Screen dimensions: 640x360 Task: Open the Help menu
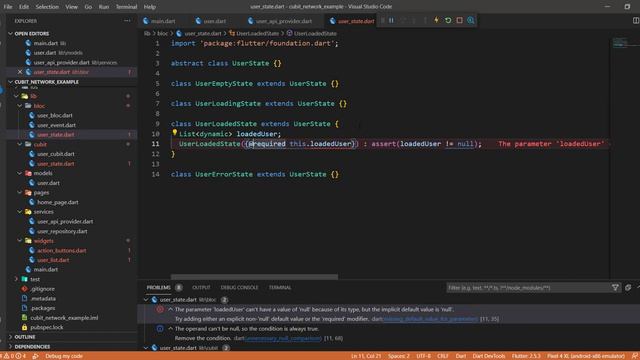pos(150,7)
